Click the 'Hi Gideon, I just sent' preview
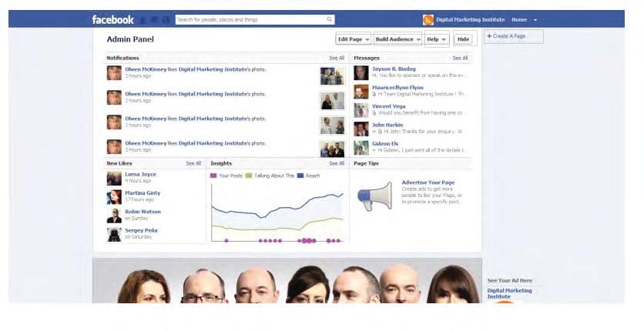This screenshot has width=644, height=331. pyautogui.click(x=421, y=150)
